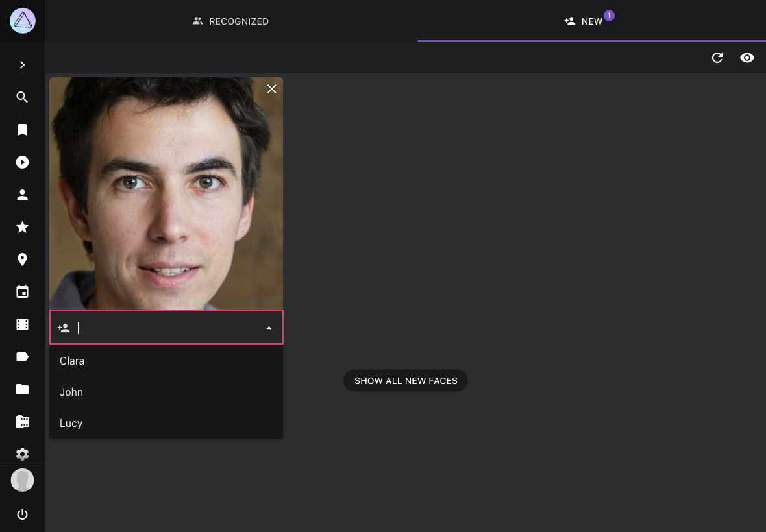Image resolution: width=766 pixels, height=532 pixels.
Task: Open Places with the map pin icon
Action: [x=23, y=260]
